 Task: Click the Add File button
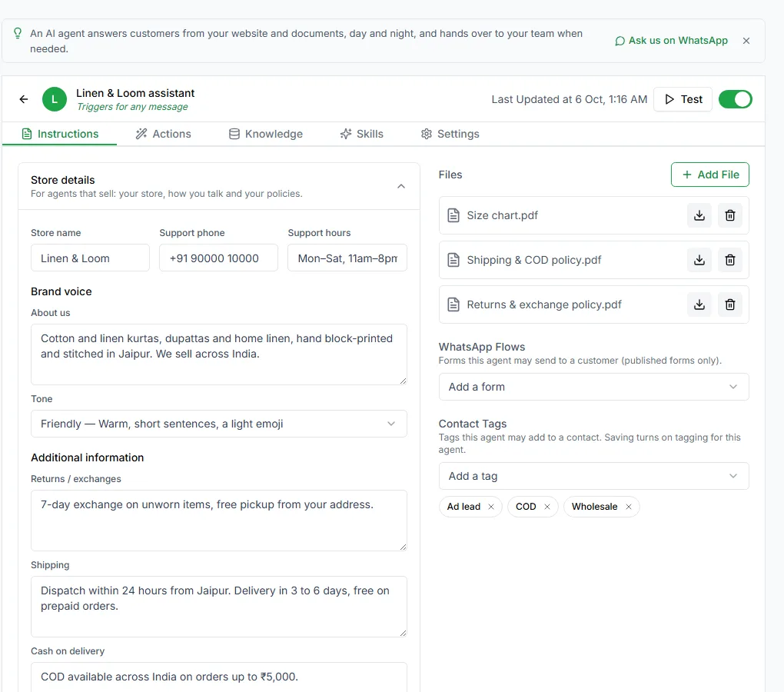(x=710, y=175)
